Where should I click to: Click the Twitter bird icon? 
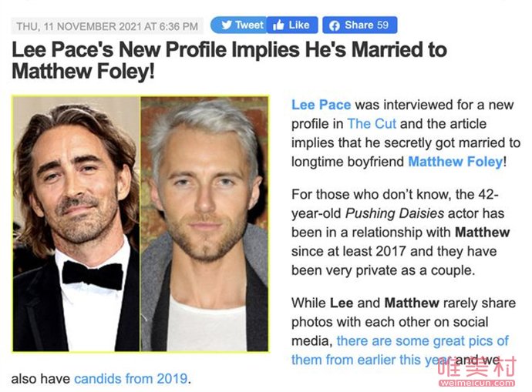227,25
